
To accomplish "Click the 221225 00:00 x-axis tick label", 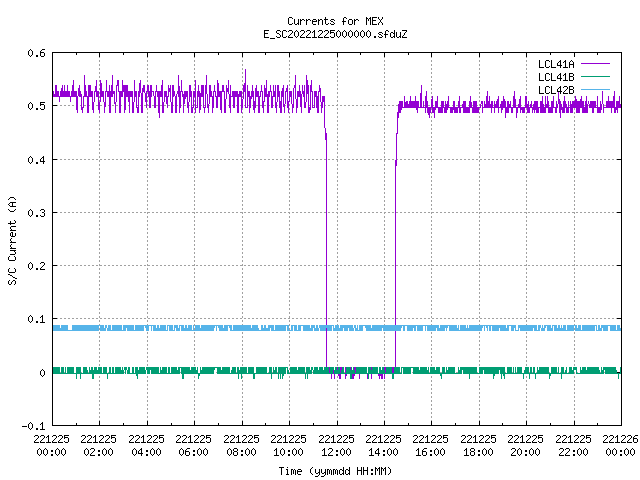I will click(x=51, y=446).
